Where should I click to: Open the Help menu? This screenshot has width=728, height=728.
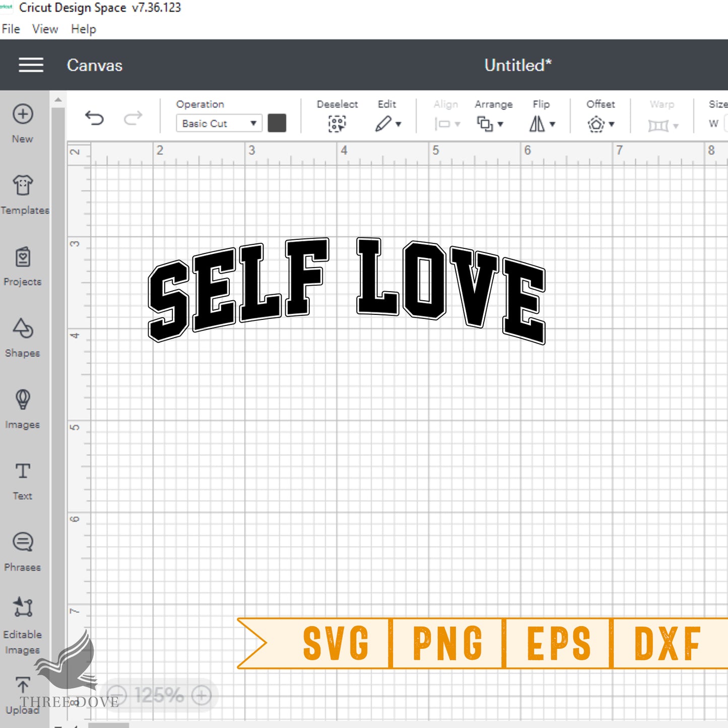[x=83, y=29]
